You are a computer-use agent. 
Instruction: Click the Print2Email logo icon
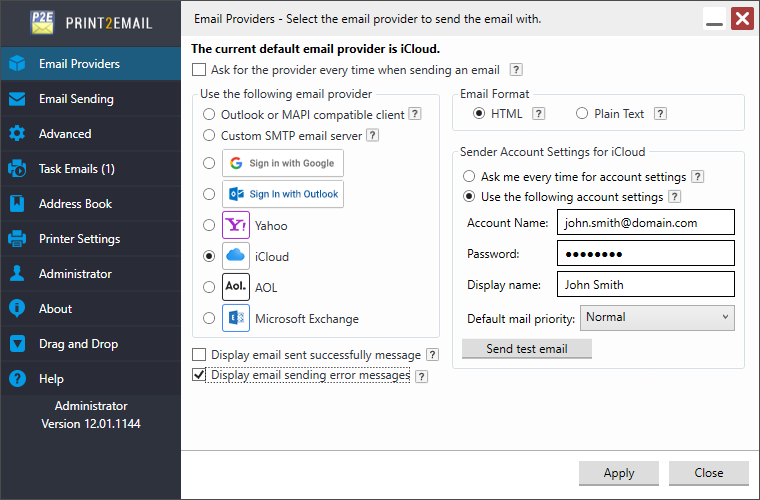coord(42,23)
